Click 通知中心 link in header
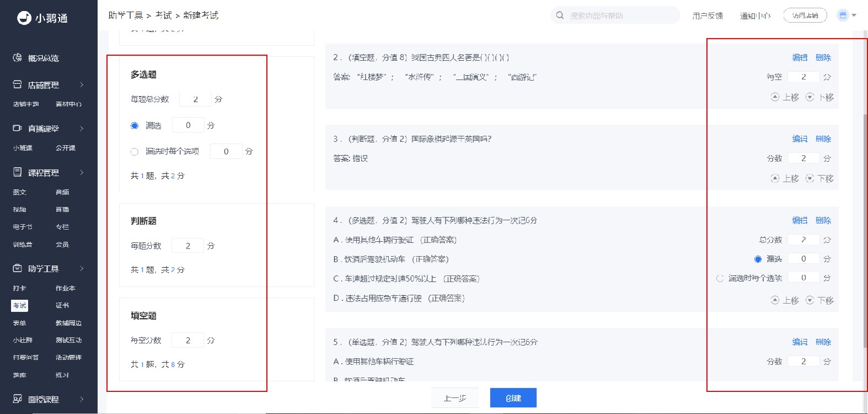 (x=755, y=16)
